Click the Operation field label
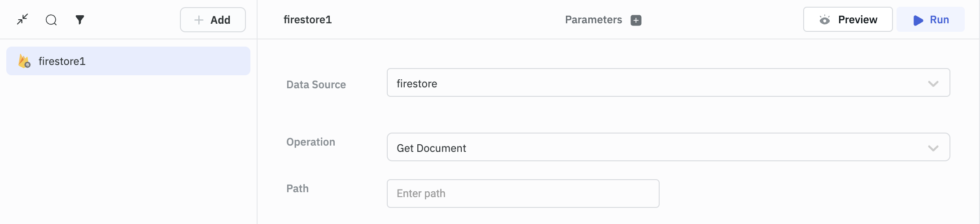Screen dimensions: 980x224 pyautogui.click(x=311, y=142)
